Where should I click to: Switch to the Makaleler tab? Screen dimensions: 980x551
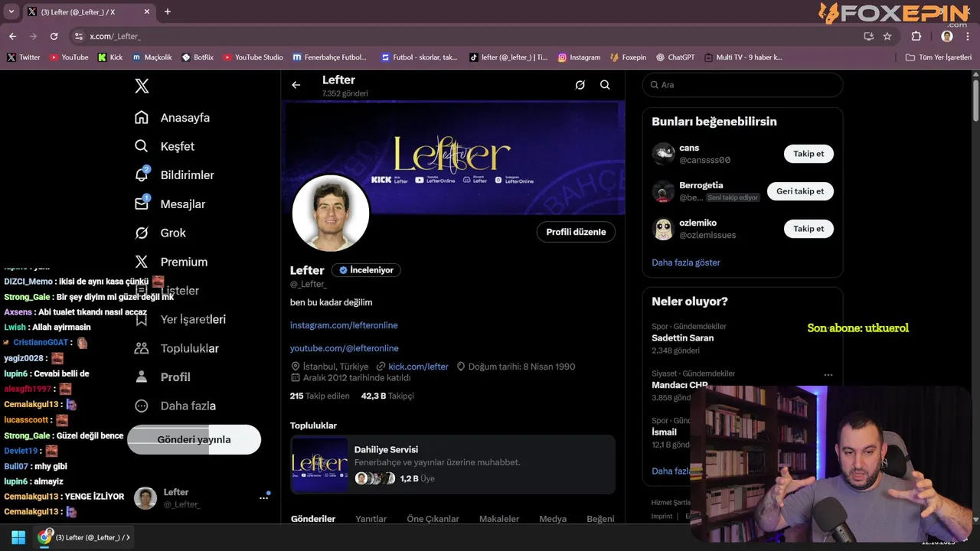point(499,519)
